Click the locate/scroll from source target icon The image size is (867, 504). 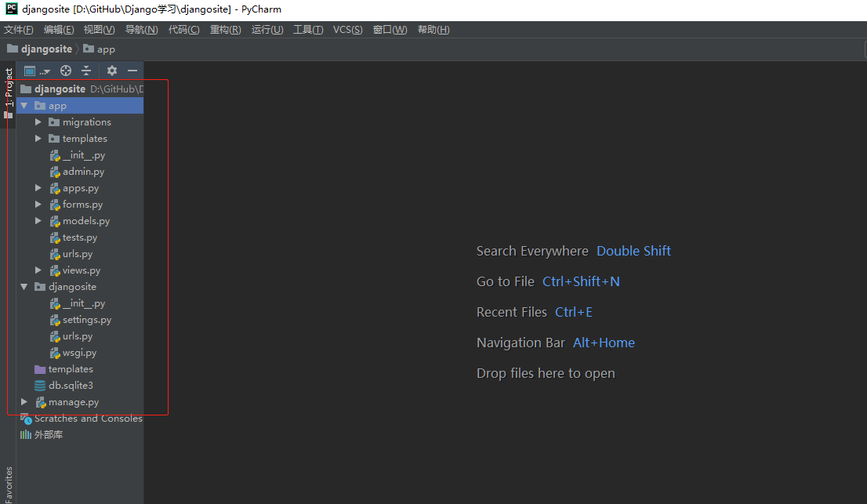66,71
